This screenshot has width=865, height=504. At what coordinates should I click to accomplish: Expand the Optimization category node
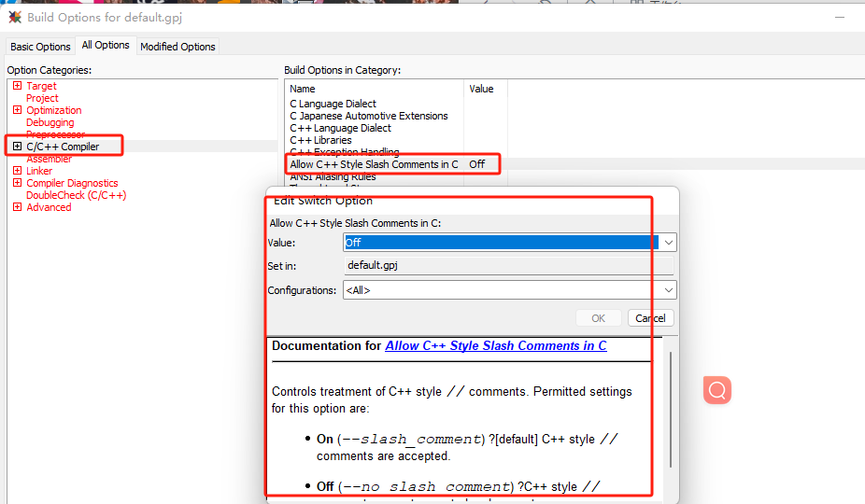click(x=17, y=110)
